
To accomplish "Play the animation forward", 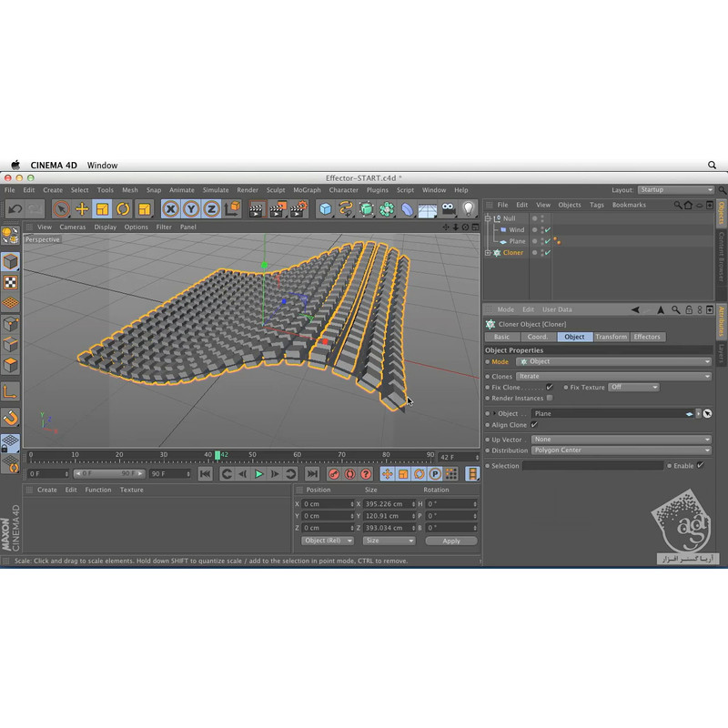I will (x=259, y=473).
